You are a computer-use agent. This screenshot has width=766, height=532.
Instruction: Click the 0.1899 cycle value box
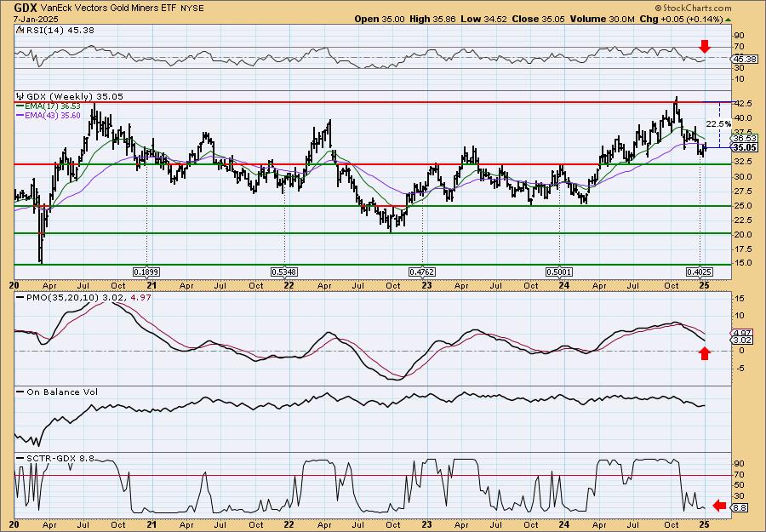147,272
